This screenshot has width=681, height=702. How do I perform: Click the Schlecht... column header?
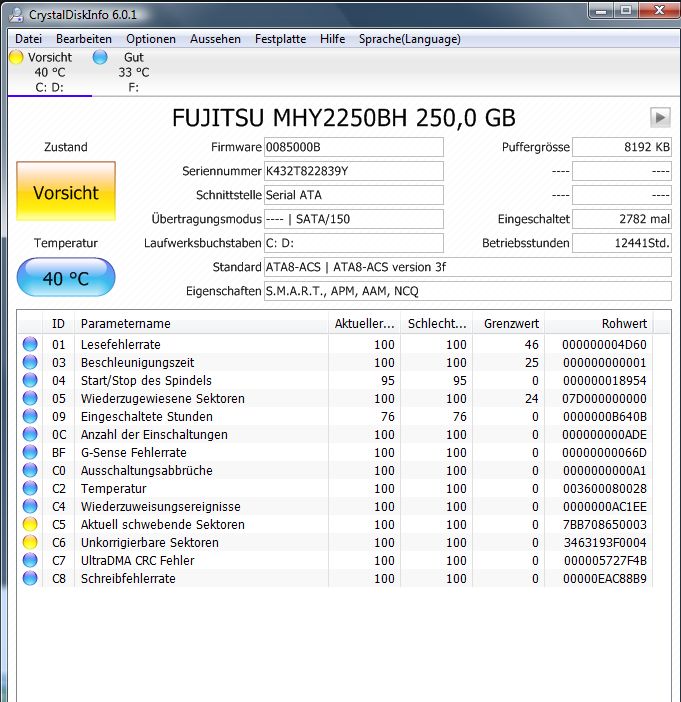[x=437, y=323]
